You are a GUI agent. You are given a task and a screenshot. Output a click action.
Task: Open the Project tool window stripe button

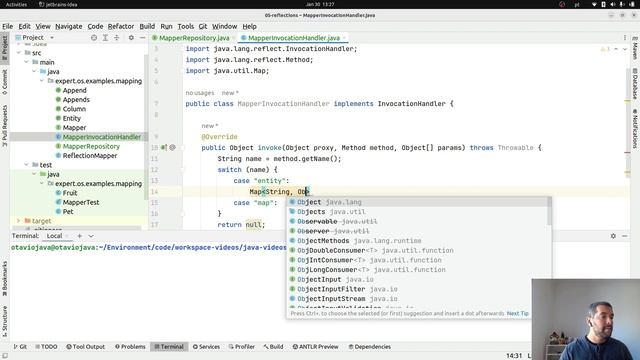[4, 47]
